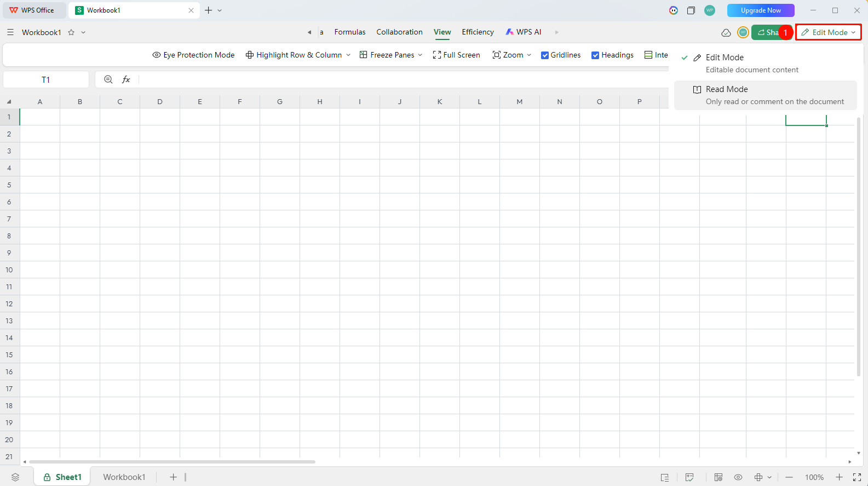The width and height of the screenshot is (868, 486).
Task: Click the status bar review checkmark icon
Action: (x=689, y=477)
